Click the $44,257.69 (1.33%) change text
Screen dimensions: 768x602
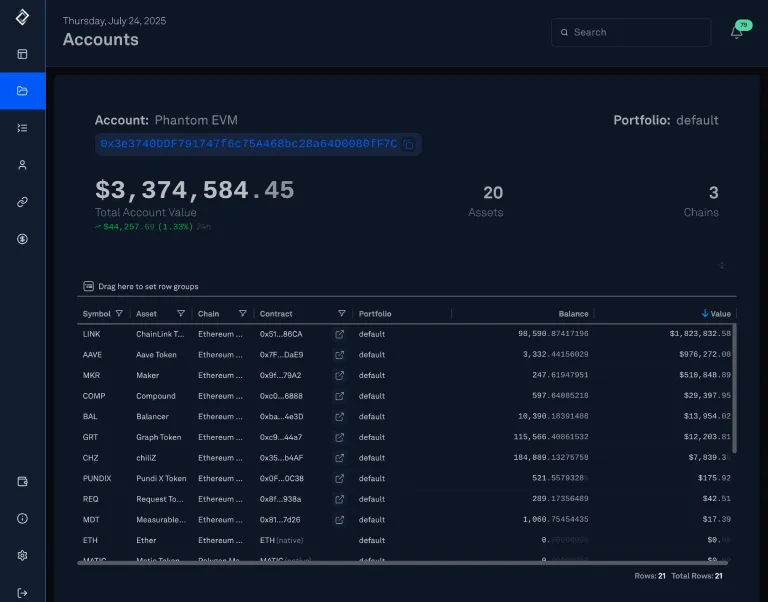coord(148,227)
